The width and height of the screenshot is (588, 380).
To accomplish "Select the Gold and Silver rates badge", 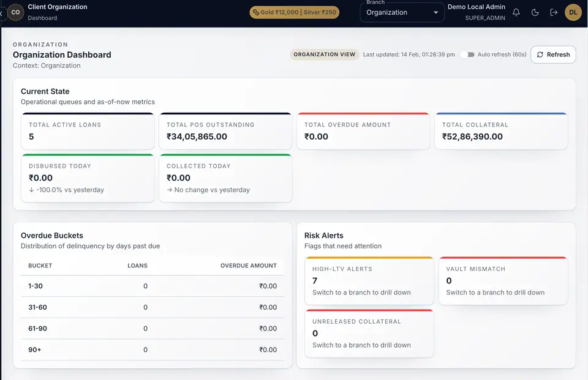I will point(294,12).
